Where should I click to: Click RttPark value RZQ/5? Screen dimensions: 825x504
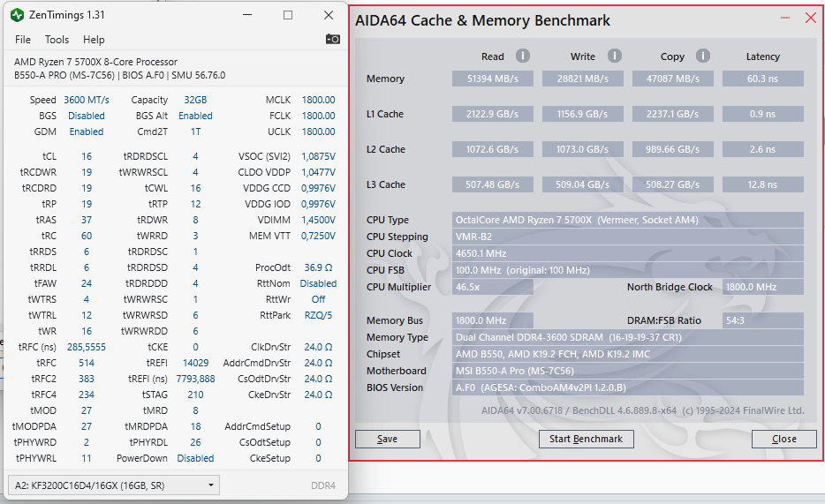coord(318,315)
